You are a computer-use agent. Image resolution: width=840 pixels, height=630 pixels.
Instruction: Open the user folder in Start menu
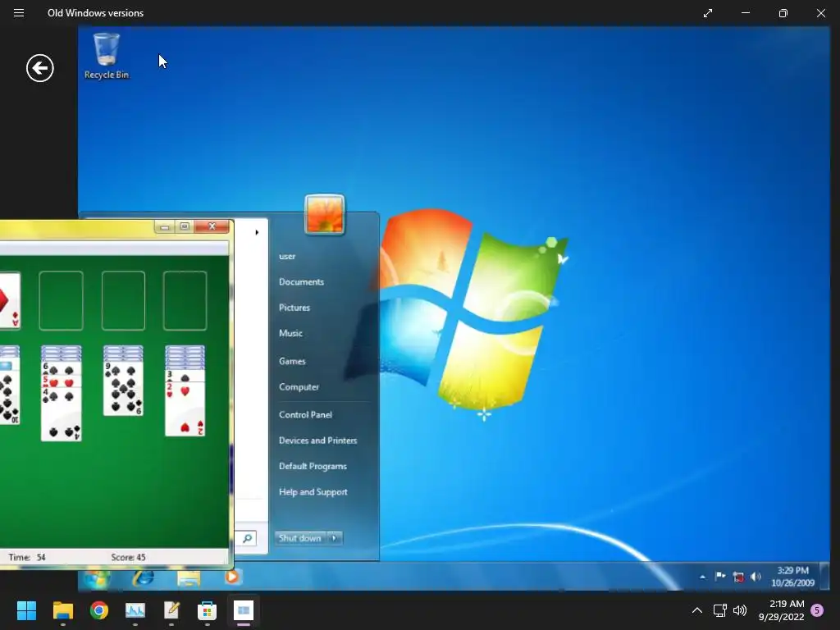coord(287,256)
